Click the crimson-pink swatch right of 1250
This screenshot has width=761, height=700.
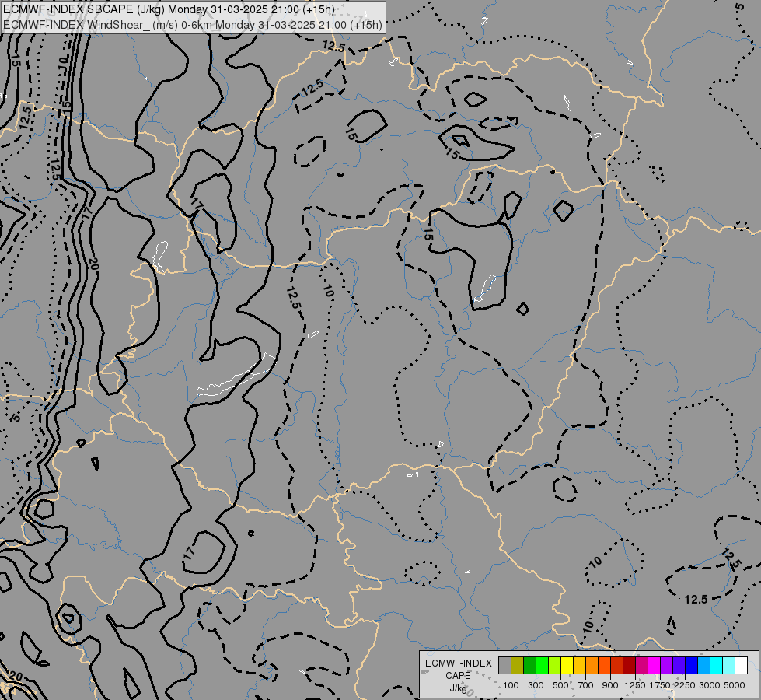(641, 665)
